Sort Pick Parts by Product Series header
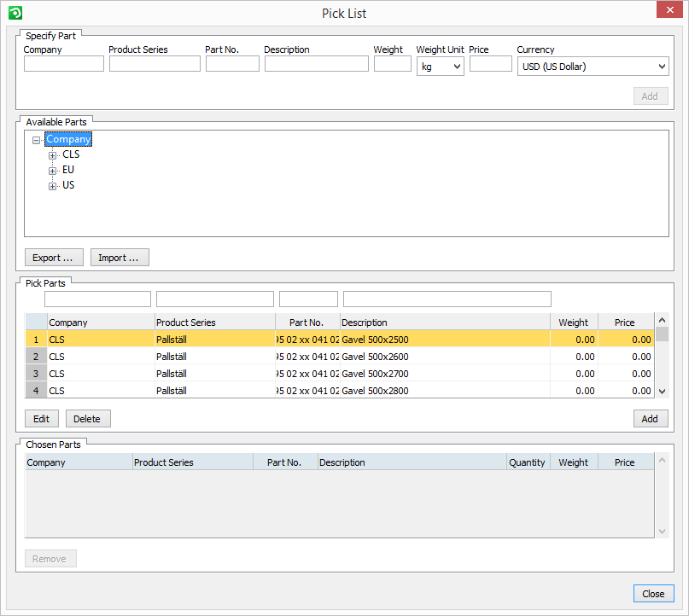 [x=213, y=323]
